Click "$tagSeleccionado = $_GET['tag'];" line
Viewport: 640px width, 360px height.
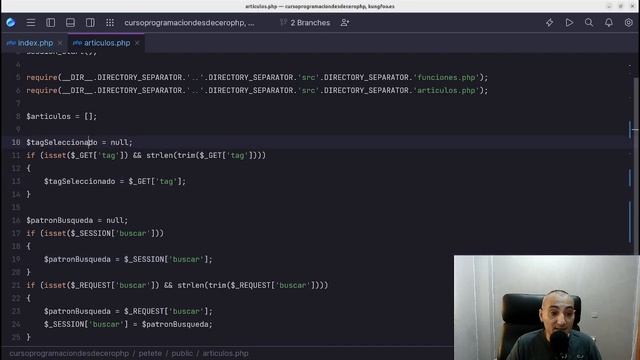(115, 181)
